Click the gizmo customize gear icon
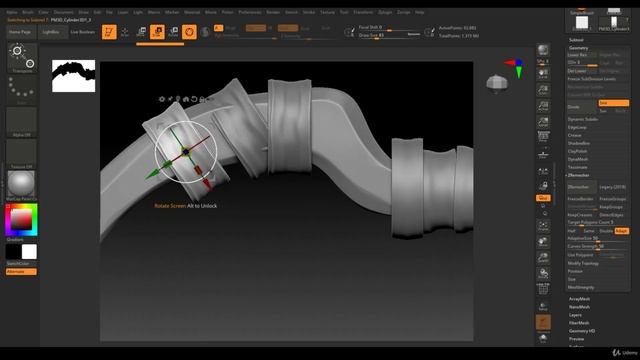640x360 pixels. pos(162,99)
